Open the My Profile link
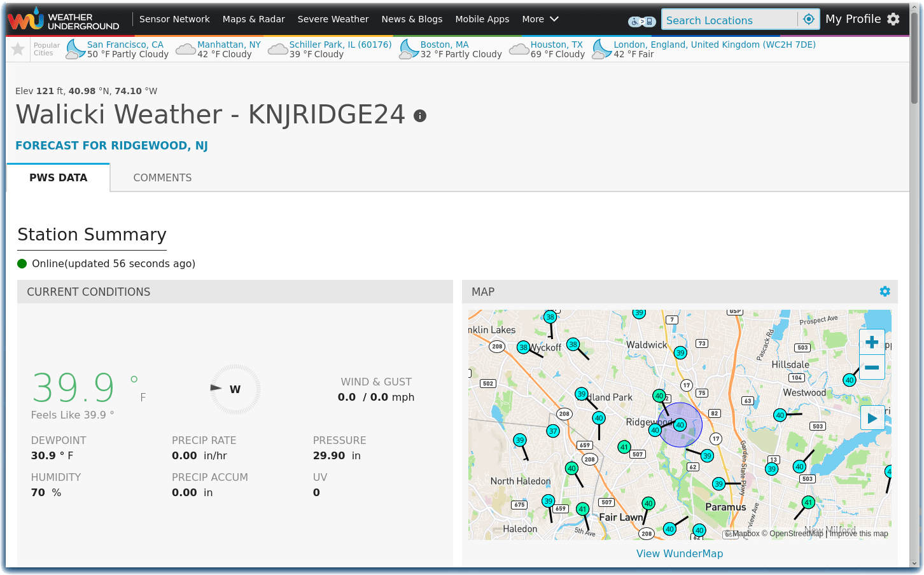 click(x=853, y=19)
